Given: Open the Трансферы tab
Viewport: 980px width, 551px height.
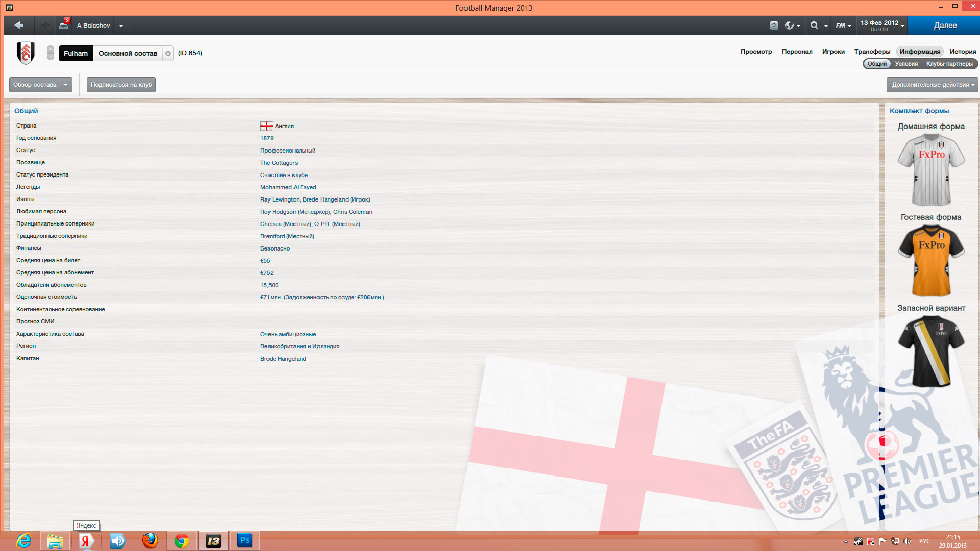Looking at the screenshot, I should click(x=872, y=52).
